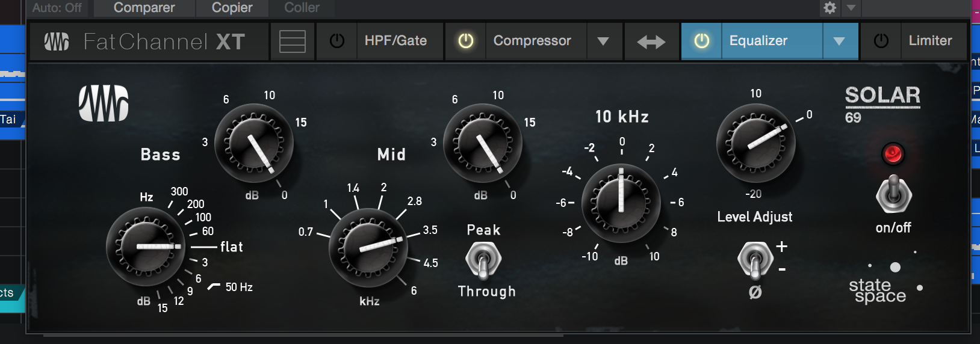Image resolution: width=980 pixels, height=344 pixels.
Task: Toggle the HPF/Gate power button
Action: [337, 41]
